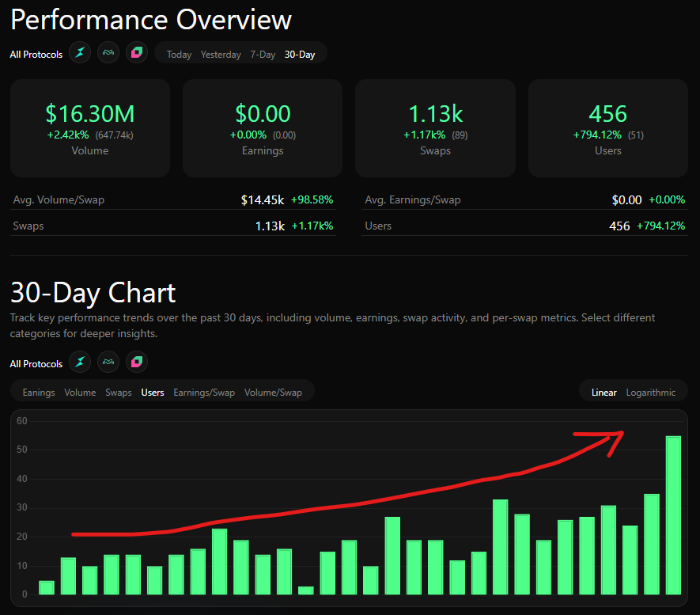Filter 30-Day Chart by pink Chainflip icon
Image resolution: width=700 pixels, height=615 pixels.
tap(137, 363)
